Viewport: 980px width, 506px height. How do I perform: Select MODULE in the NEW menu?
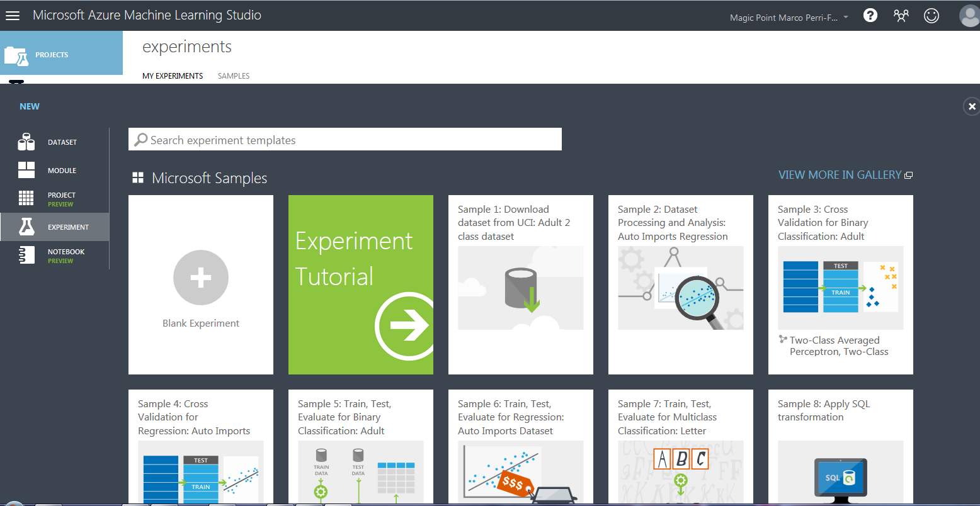tap(54, 171)
